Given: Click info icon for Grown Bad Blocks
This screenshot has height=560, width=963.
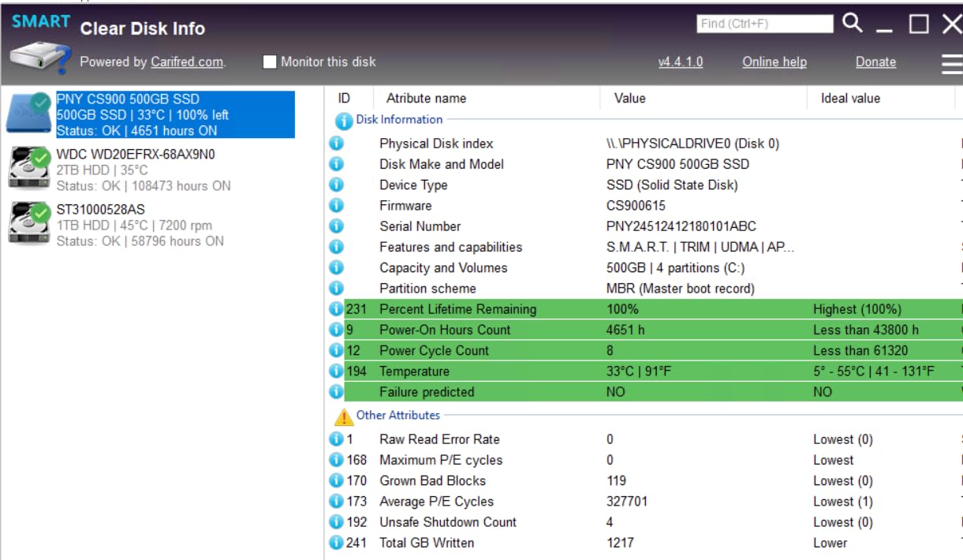Looking at the screenshot, I should [336, 480].
